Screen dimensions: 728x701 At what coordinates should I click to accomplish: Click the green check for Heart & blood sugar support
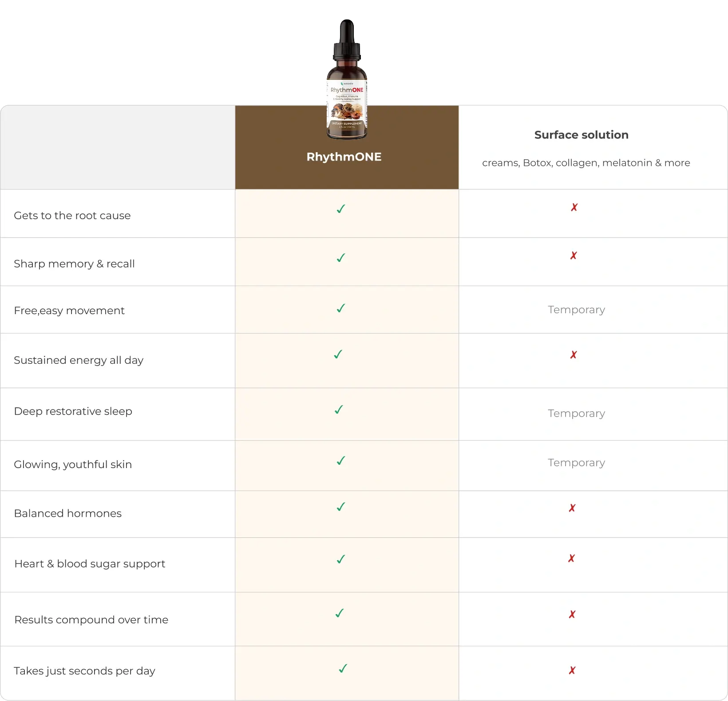(341, 559)
